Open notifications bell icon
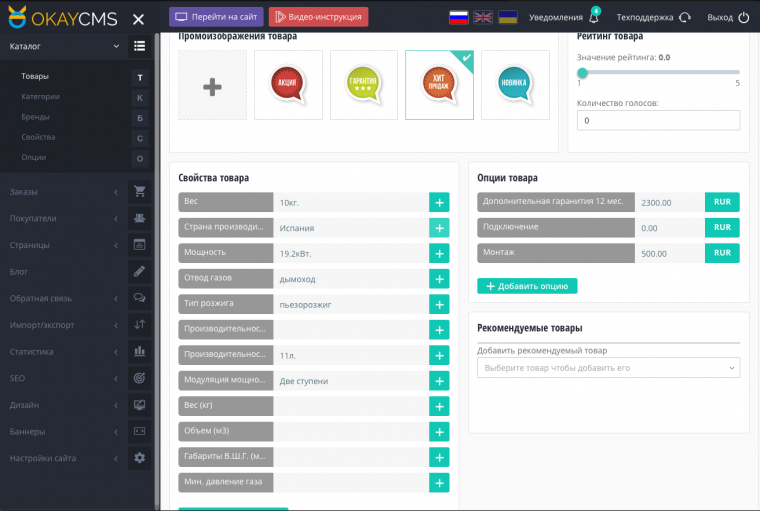 click(592, 18)
